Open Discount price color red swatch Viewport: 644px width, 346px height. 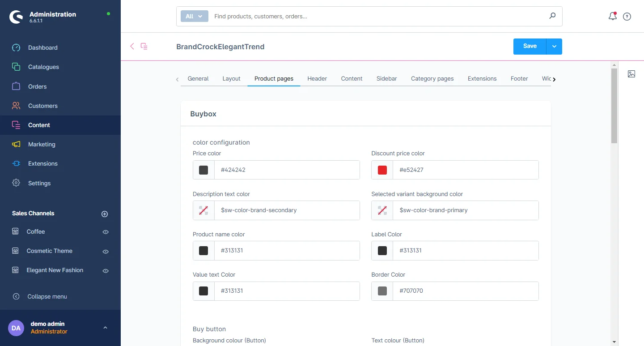point(382,170)
